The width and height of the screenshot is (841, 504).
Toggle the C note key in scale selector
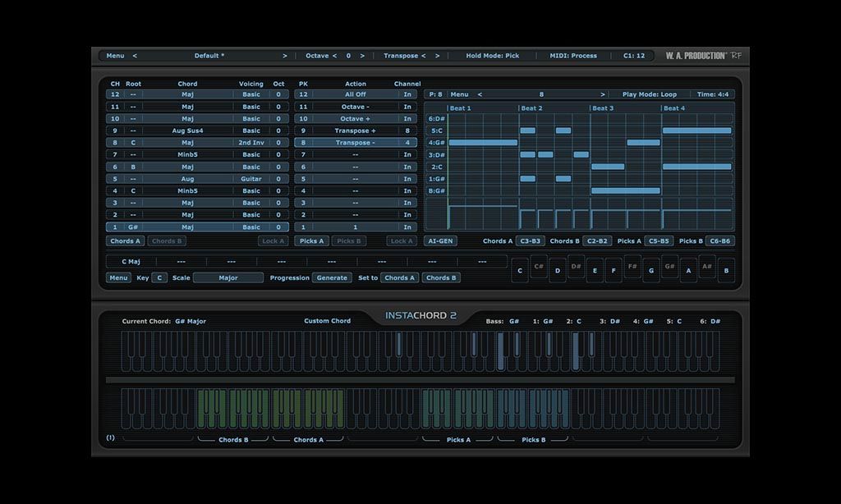[x=520, y=270]
